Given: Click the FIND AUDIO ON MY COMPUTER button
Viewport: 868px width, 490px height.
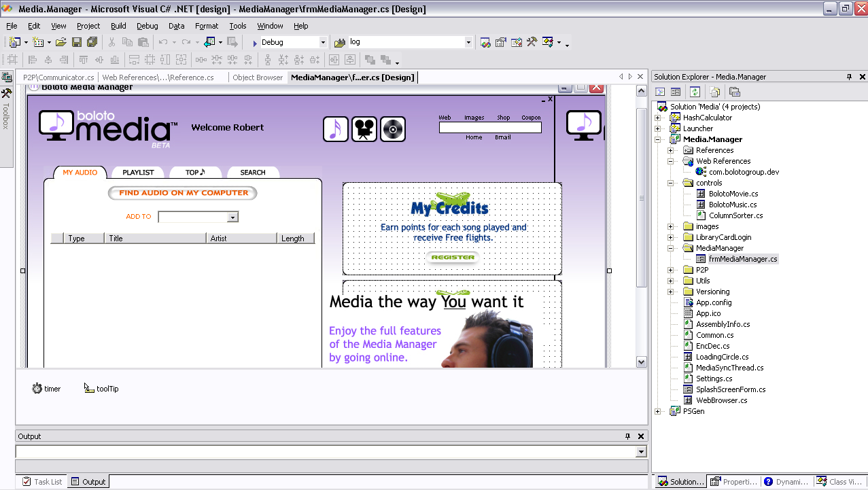Looking at the screenshot, I should click(183, 193).
